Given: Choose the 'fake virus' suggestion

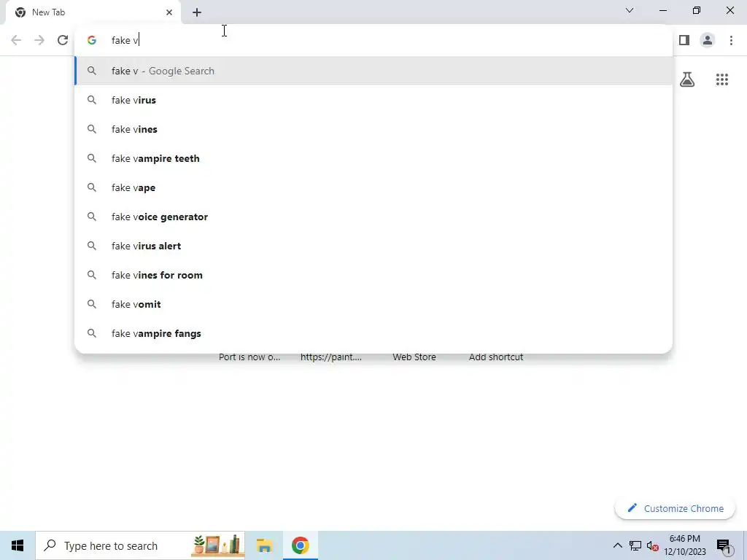Looking at the screenshot, I should [373, 100].
